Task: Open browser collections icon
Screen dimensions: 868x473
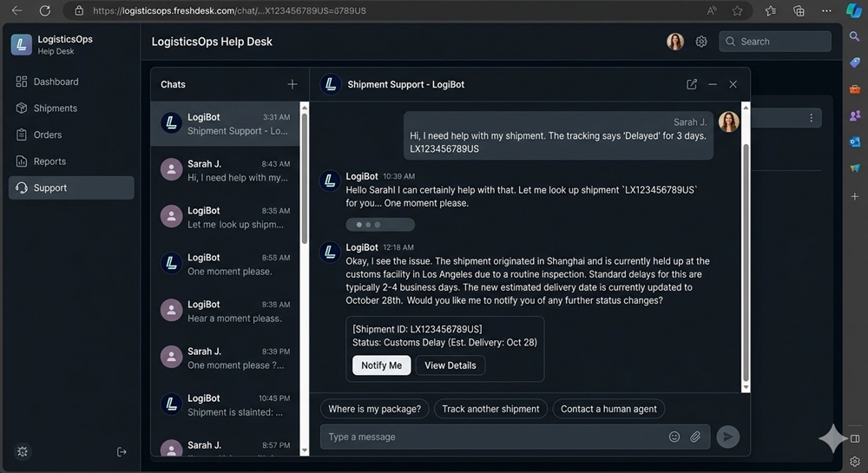Action: pos(799,10)
